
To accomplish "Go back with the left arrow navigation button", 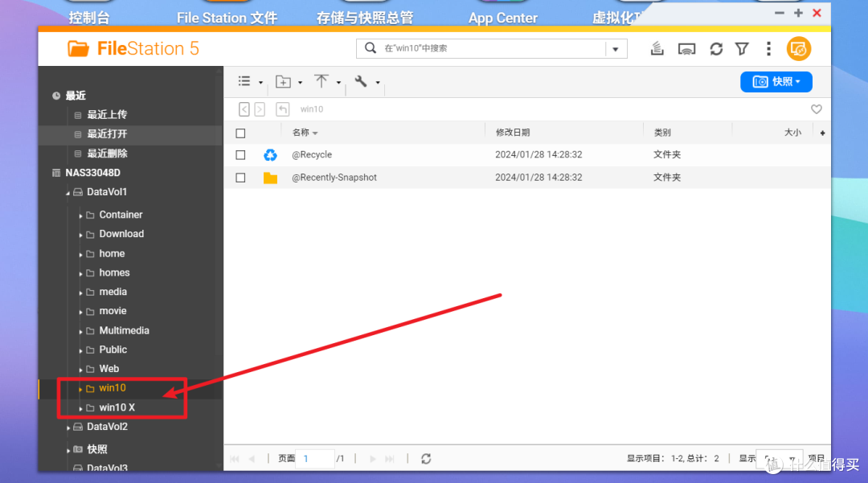I will [244, 109].
